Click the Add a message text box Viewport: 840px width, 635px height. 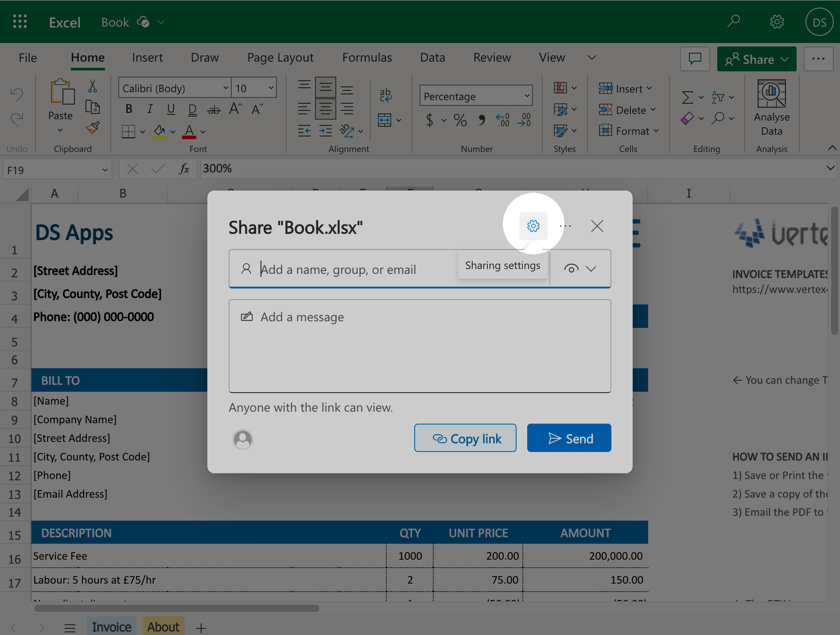(420, 346)
